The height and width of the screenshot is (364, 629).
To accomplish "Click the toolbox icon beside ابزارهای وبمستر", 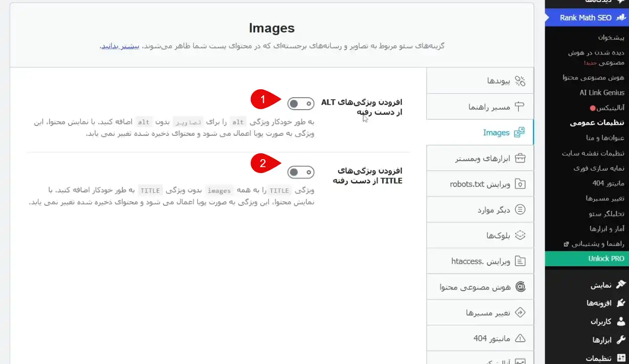I will point(520,158).
